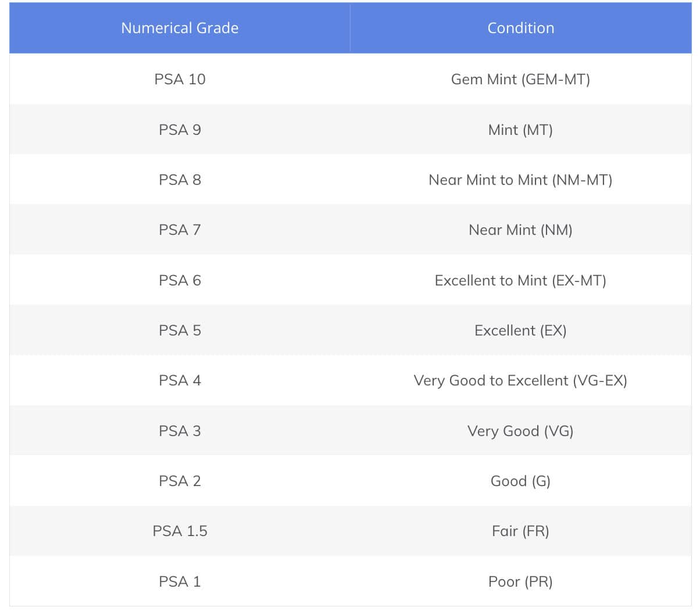The width and height of the screenshot is (700, 614).
Task: Click the Condition column header
Action: click(520, 28)
